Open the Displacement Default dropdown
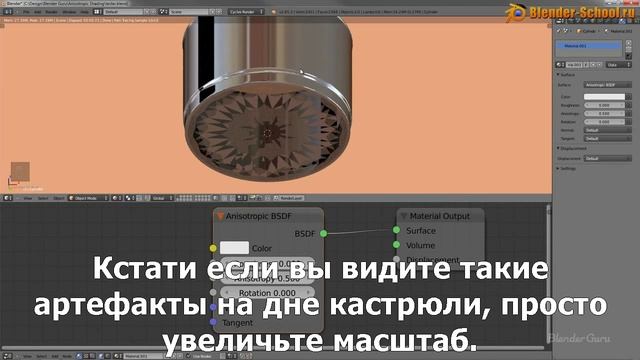The height and width of the screenshot is (360, 640). click(x=608, y=158)
